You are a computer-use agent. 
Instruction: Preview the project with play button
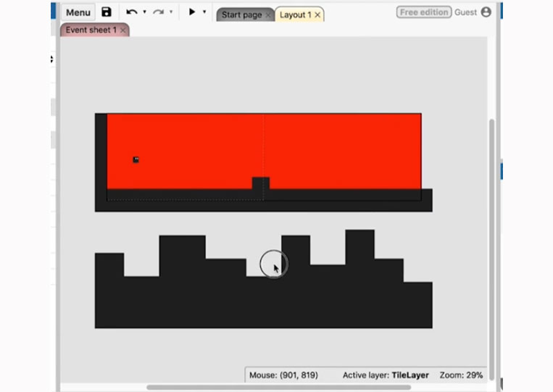tap(192, 12)
